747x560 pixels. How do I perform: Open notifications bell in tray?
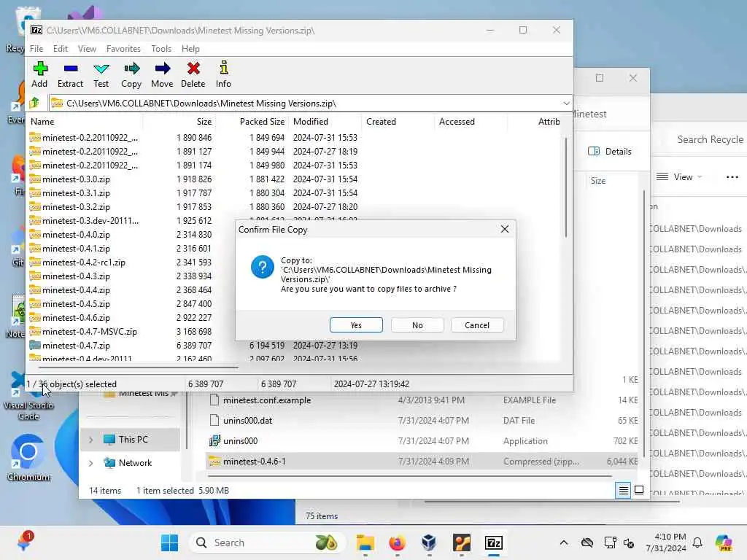pyautogui.click(x=697, y=542)
